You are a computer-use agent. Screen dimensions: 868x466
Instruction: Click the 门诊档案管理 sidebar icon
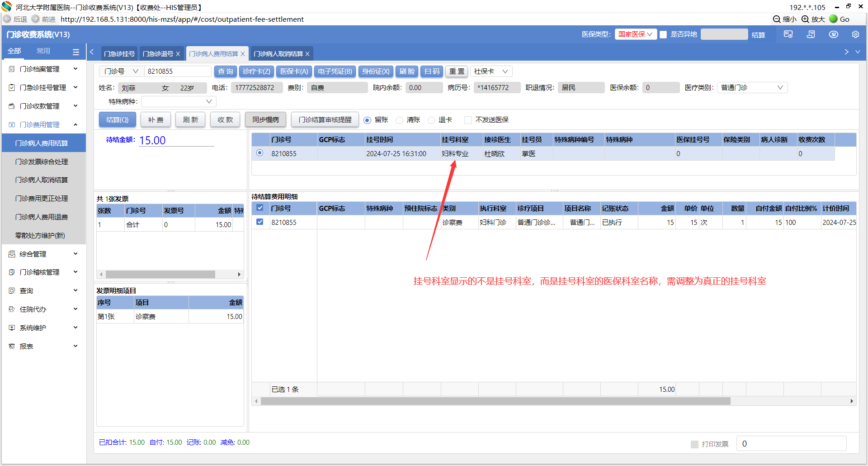(12, 69)
